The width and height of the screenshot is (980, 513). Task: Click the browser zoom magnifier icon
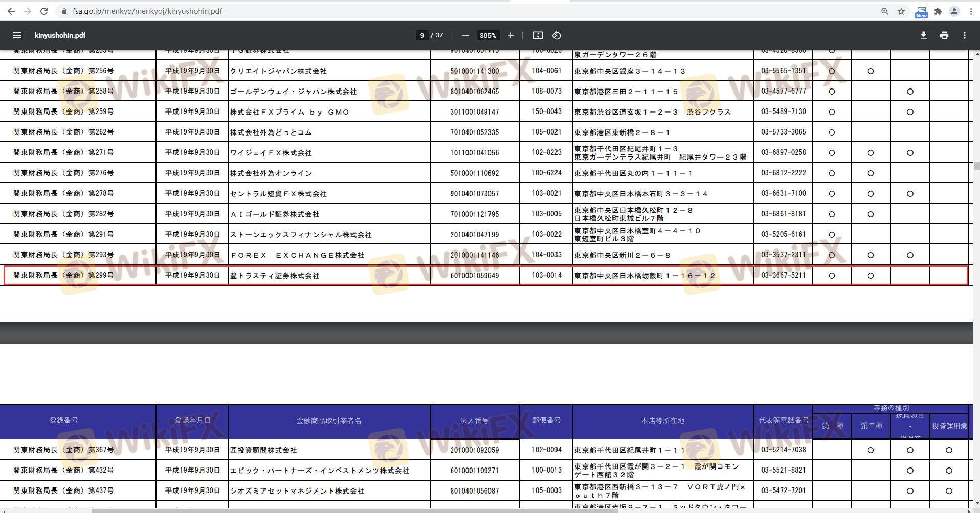[884, 11]
